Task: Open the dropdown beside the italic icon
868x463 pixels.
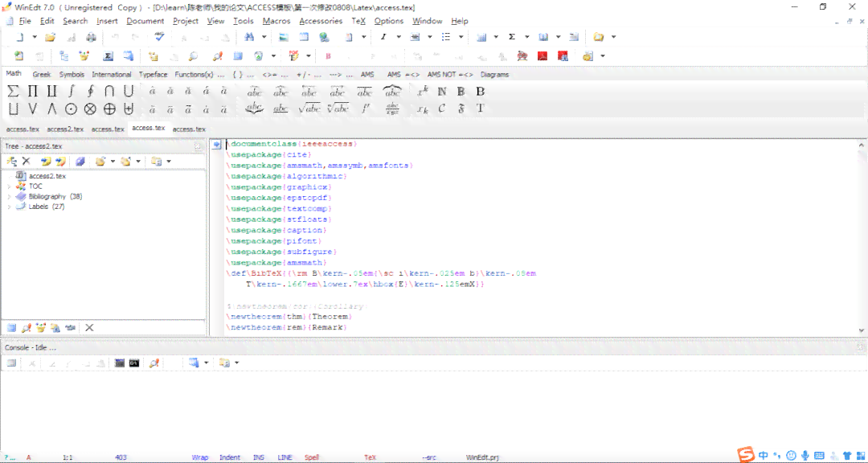Action: (x=398, y=37)
